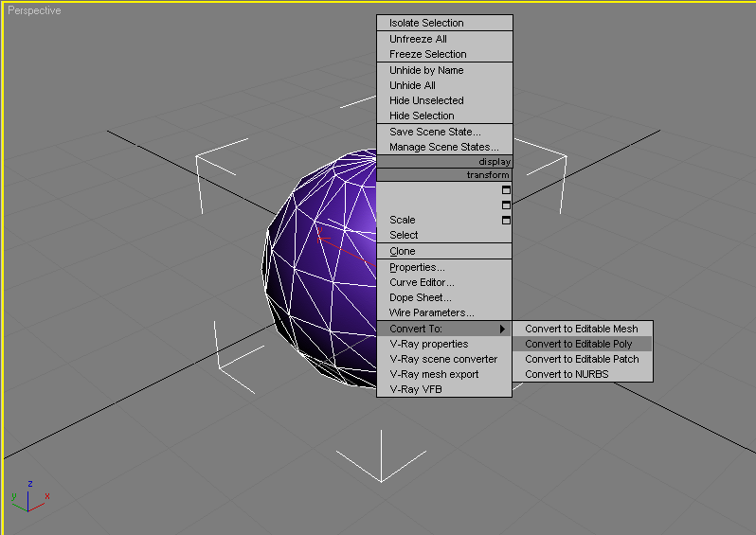
Task: Select Unfreeze All
Action: coord(444,39)
